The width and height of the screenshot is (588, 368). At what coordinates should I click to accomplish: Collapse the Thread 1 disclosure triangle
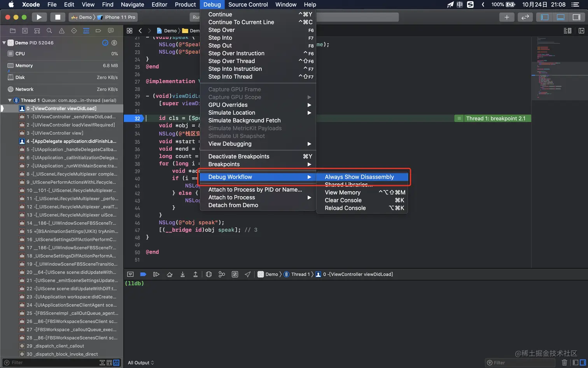pos(10,100)
